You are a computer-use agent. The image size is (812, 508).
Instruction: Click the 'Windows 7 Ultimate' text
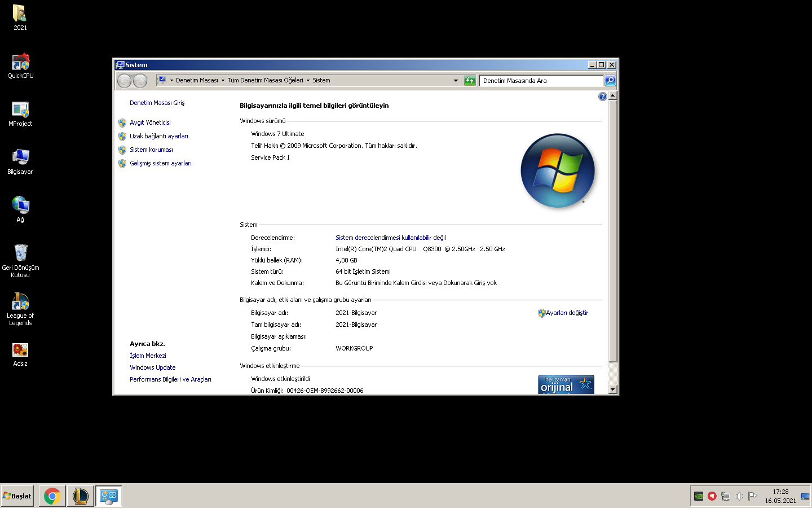click(x=277, y=134)
